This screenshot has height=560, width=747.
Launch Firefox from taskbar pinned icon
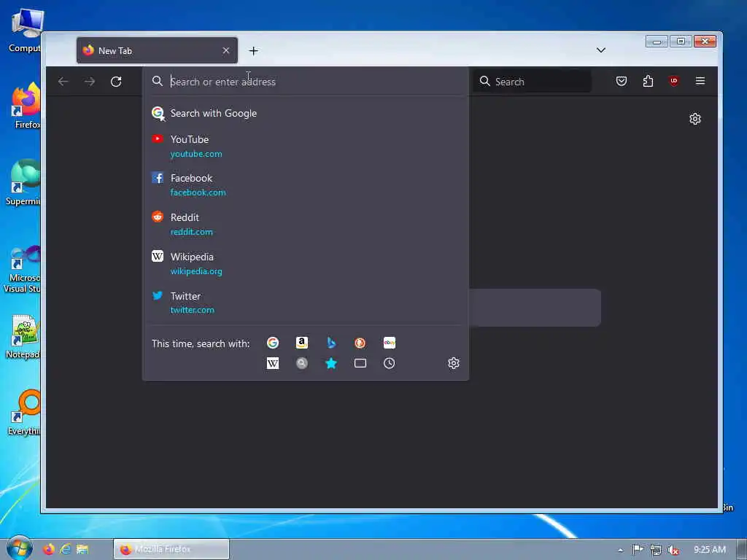pos(49,549)
